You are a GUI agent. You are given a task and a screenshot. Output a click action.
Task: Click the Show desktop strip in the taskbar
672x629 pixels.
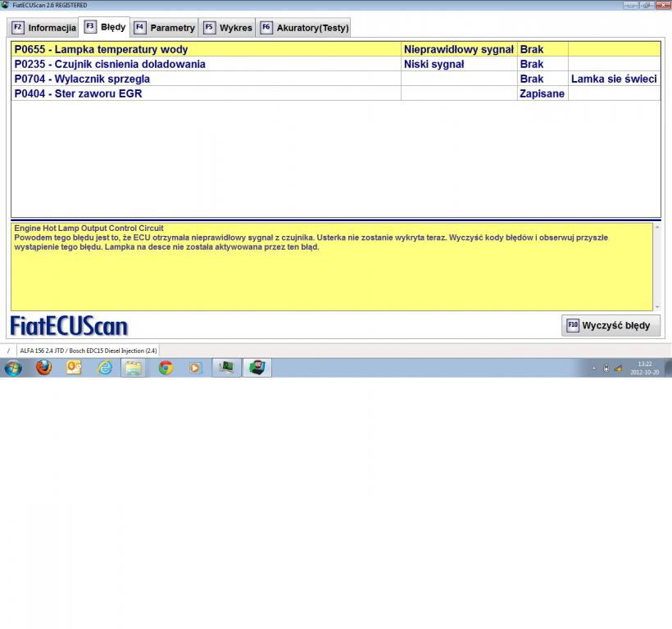669,368
